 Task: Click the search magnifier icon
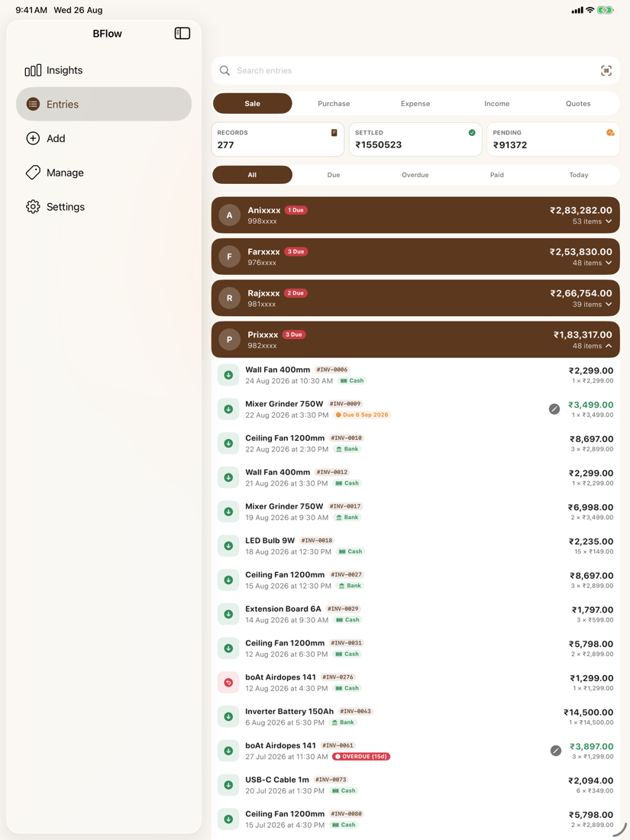(x=225, y=71)
